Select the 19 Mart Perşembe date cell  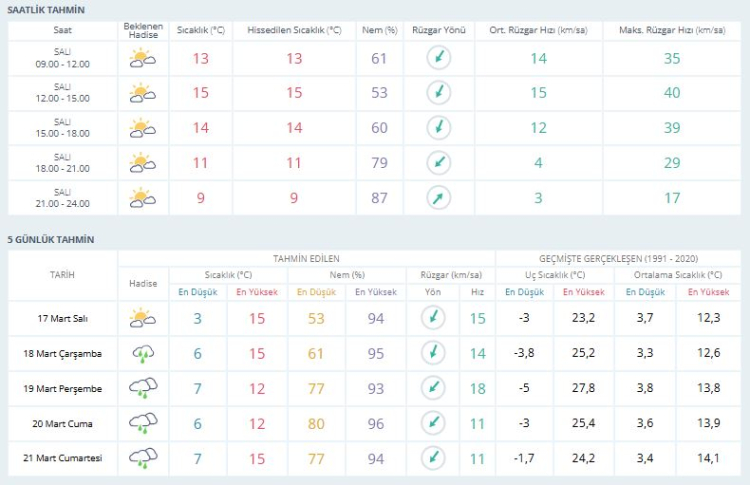(62, 389)
